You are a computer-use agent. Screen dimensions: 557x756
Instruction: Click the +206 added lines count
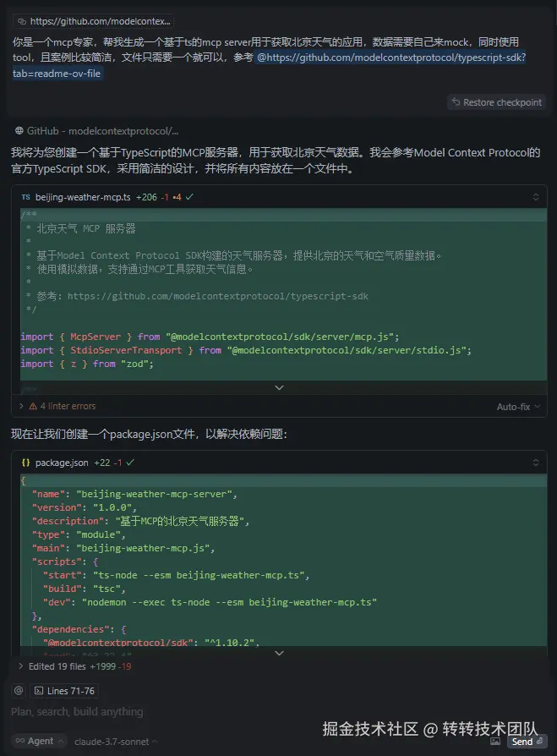[146, 197]
